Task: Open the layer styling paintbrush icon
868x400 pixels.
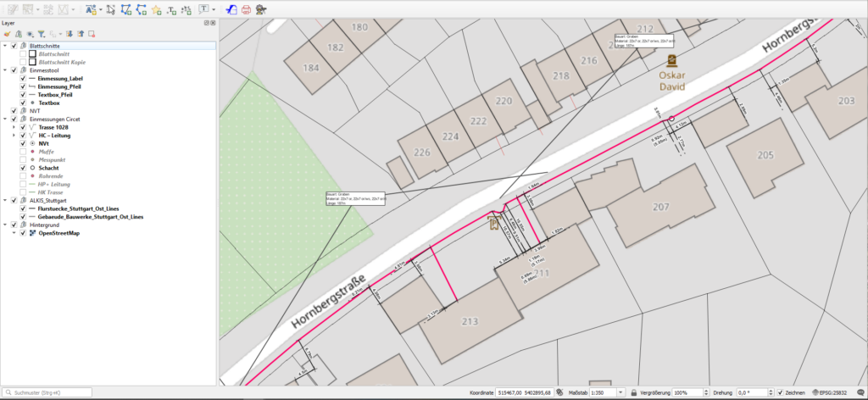Action: (7, 34)
